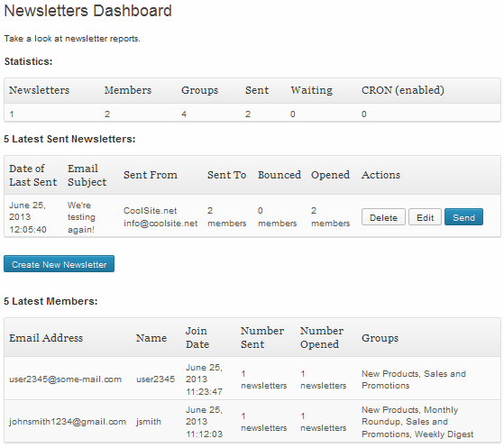Click the Members column header in Statistics
Viewport: 504px width, 448px height.
[x=128, y=90]
